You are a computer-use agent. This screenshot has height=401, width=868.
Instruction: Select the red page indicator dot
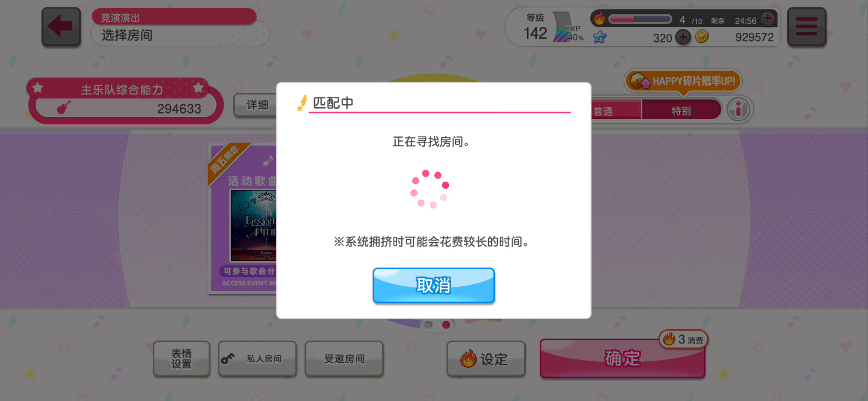pyautogui.click(x=446, y=325)
